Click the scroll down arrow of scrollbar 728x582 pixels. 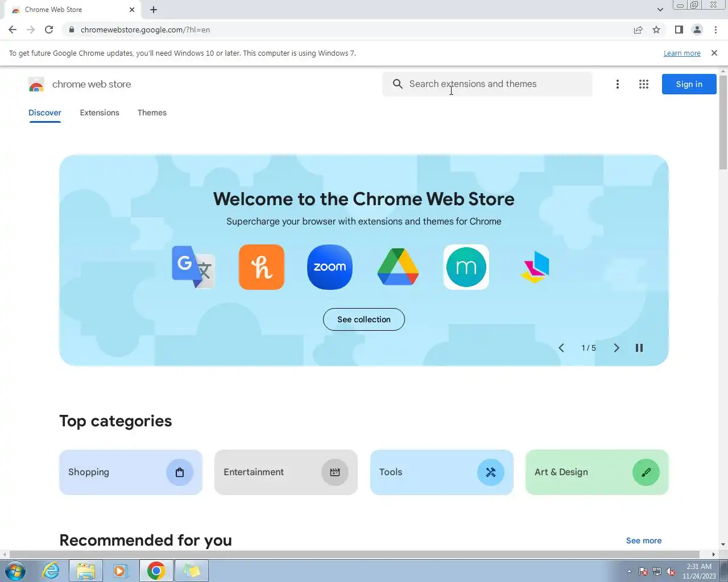click(723, 544)
